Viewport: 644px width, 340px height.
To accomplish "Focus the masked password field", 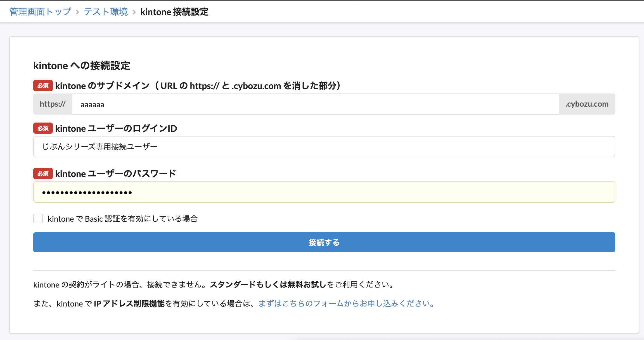I will point(324,192).
